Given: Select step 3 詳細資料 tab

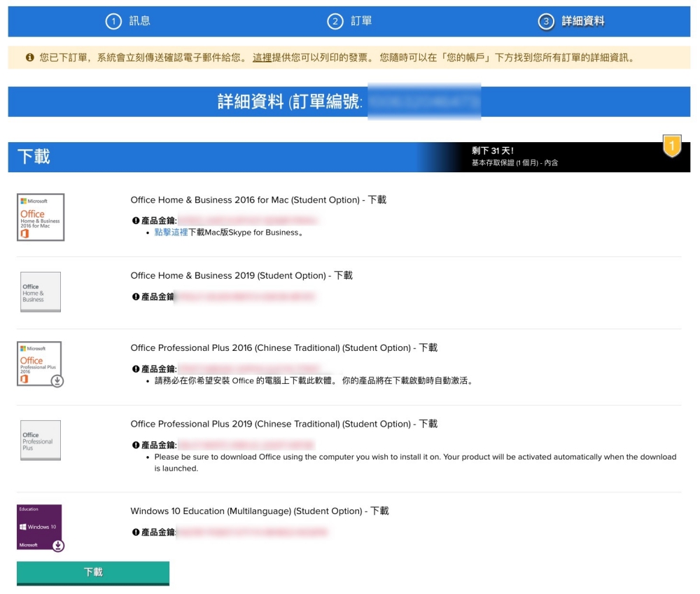Looking at the screenshot, I should [x=572, y=21].
